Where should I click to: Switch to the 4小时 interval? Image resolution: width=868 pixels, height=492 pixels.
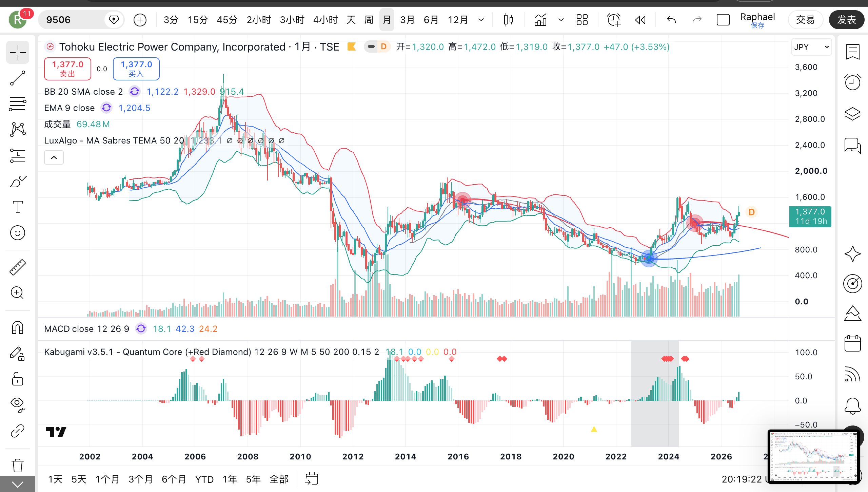coord(325,20)
